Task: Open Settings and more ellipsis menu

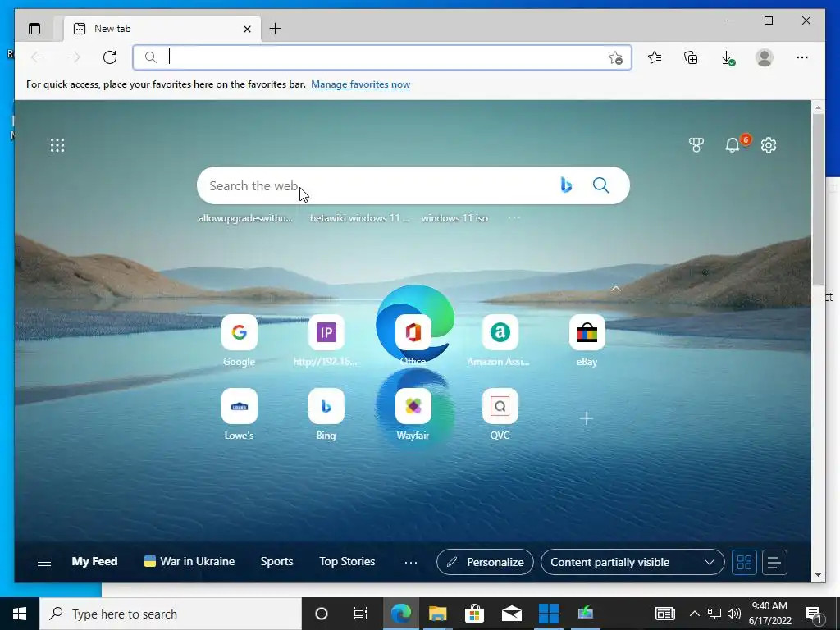Action: 802,57
